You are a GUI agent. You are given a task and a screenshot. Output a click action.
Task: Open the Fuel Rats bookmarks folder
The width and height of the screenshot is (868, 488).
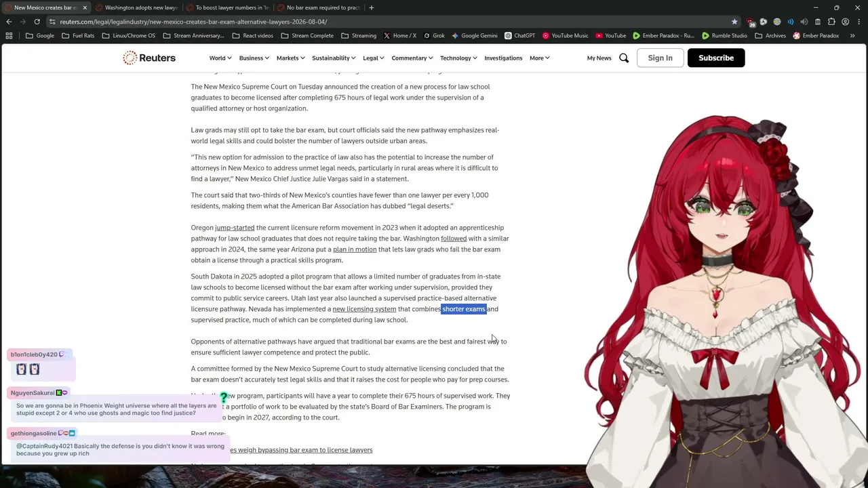[78, 36]
